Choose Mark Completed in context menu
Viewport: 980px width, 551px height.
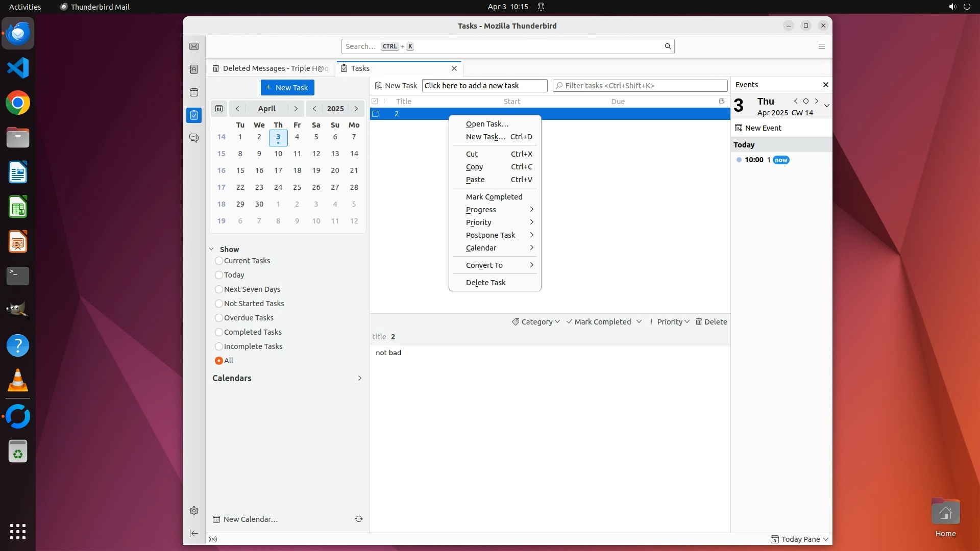point(494,197)
